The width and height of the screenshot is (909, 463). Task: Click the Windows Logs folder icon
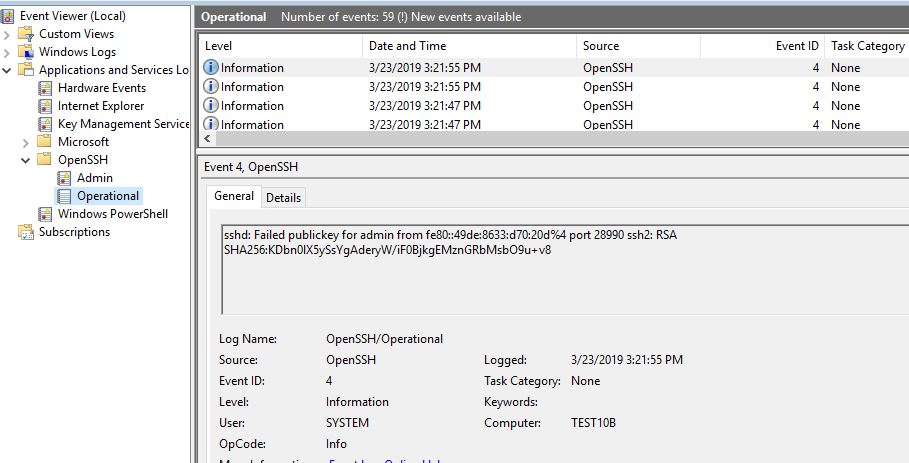[x=26, y=52]
